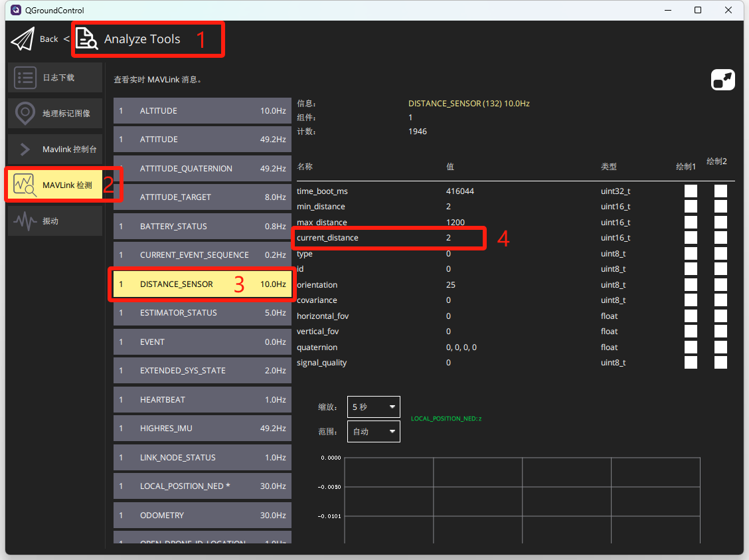Screen dimensions: 749x560
Task: Go Back to the previous view
Action: (48, 39)
